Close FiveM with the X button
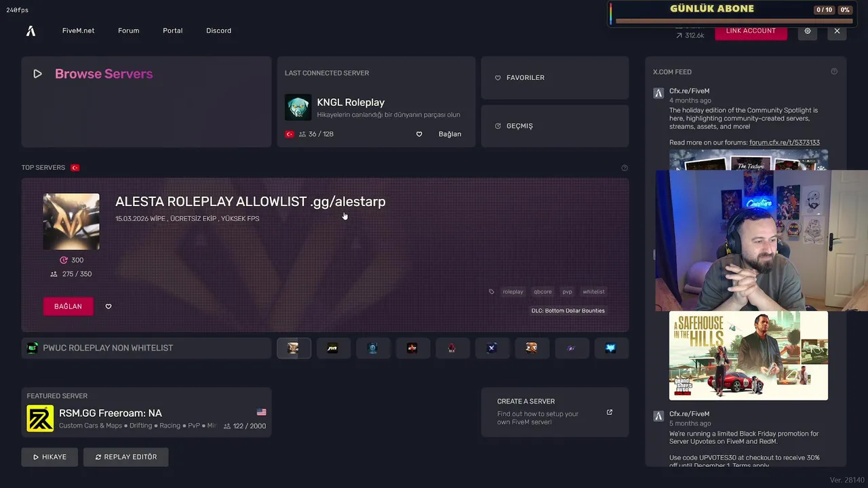 pos(837,31)
